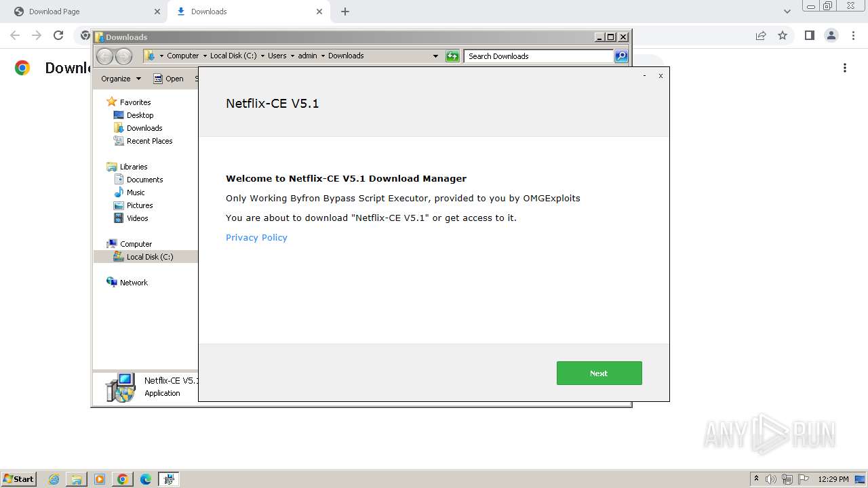Click the Explorer address bar refresh icon

point(452,56)
